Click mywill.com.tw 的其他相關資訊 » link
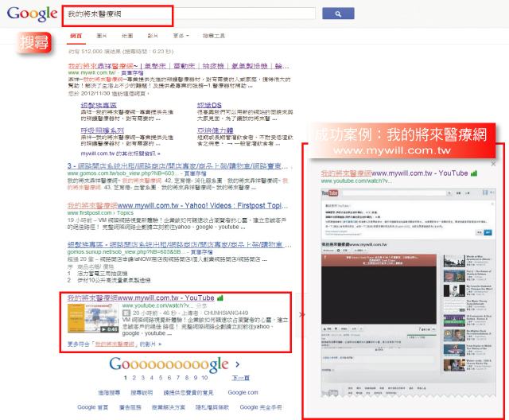 [120, 154]
